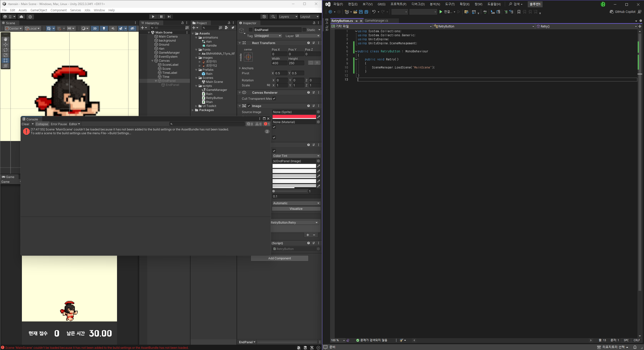
Task: Select RetryButton script in Project
Action: [214, 98]
